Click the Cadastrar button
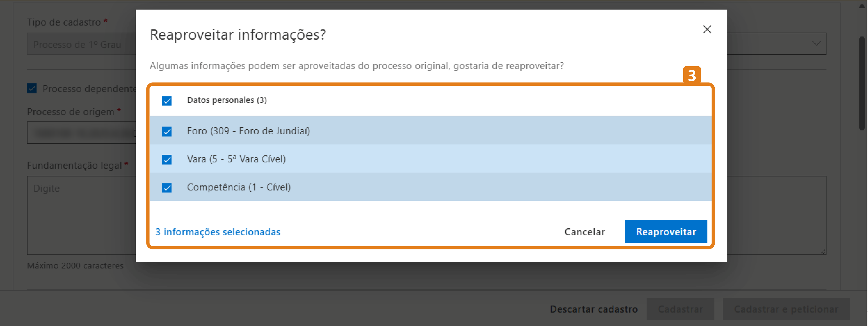The image size is (868, 326). click(x=680, y=309)
